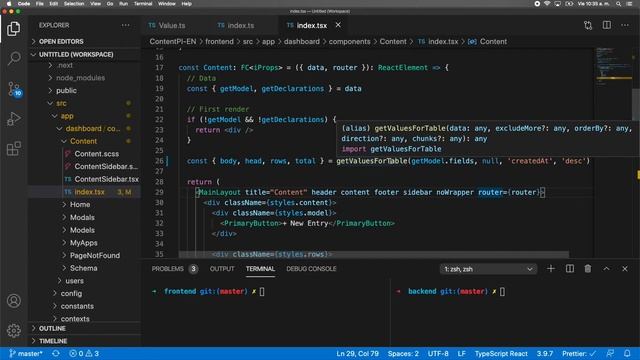Add a new terminal with plus icon
This screenshot has width=640, height=360.
(551, 269)
